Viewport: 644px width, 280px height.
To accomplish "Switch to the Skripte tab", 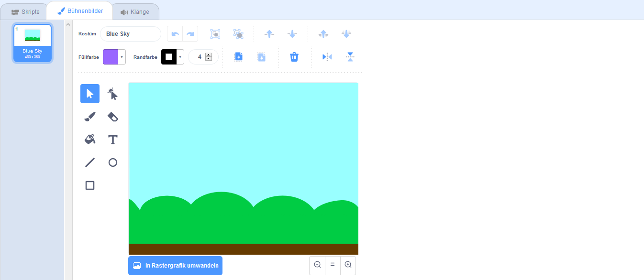I will click(x=26, y=11).
